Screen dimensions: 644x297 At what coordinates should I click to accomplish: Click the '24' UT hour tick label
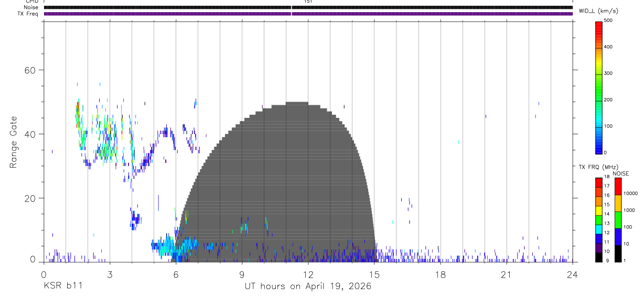coord(573,274)
